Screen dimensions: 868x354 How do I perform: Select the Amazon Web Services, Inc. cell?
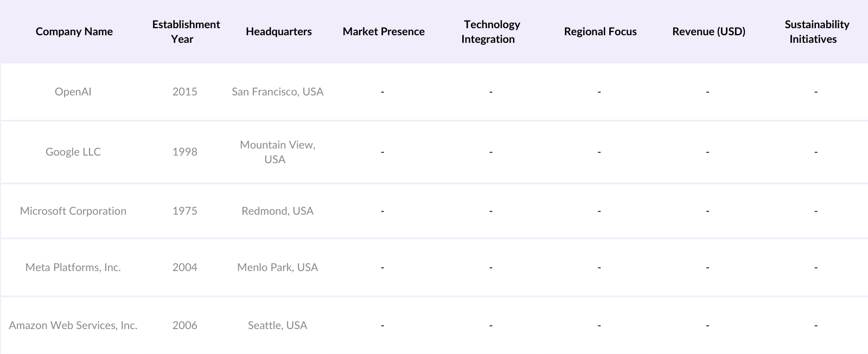tap(73, 325)
